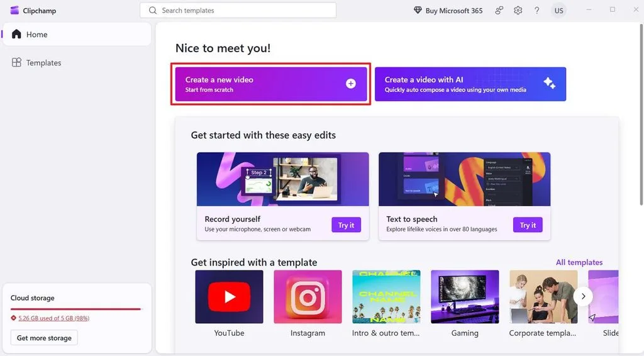Click the Cloud storage heading
This screenshot has width=644, height=356.
pyautogui.click(x=33, y=298)
